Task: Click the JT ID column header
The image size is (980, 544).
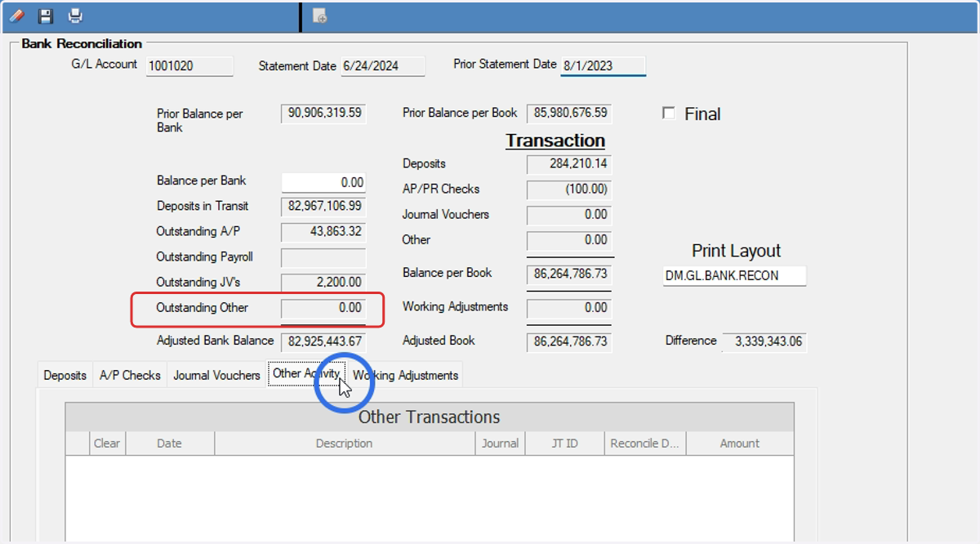Action: pos(564,444)
